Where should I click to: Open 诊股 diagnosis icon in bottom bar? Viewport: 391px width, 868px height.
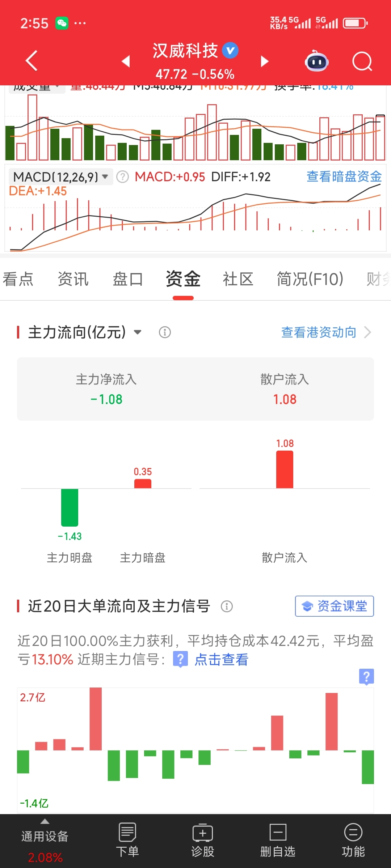203,841
